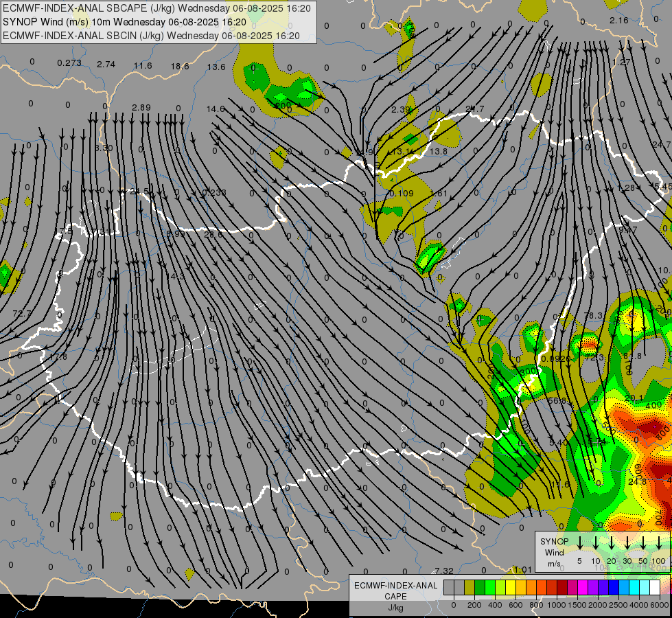Click the map value 2.16

pyautogui.click(x=619, y=20)
